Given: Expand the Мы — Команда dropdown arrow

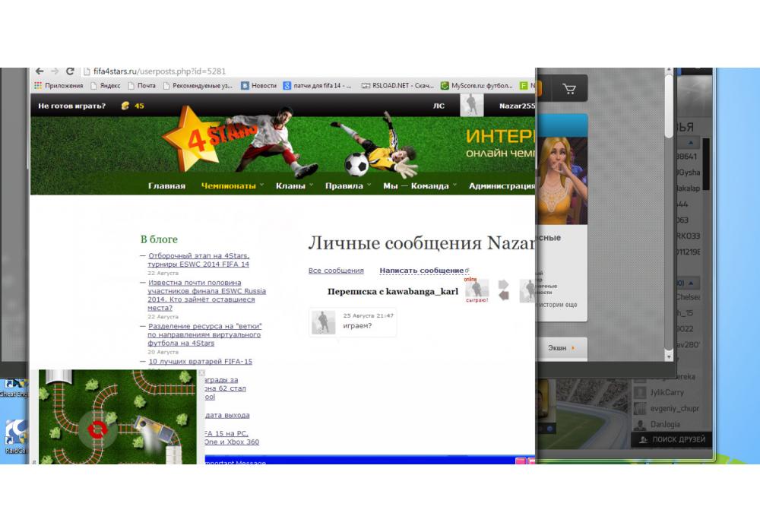Looking at the screenshot, I should coord(454,185).
